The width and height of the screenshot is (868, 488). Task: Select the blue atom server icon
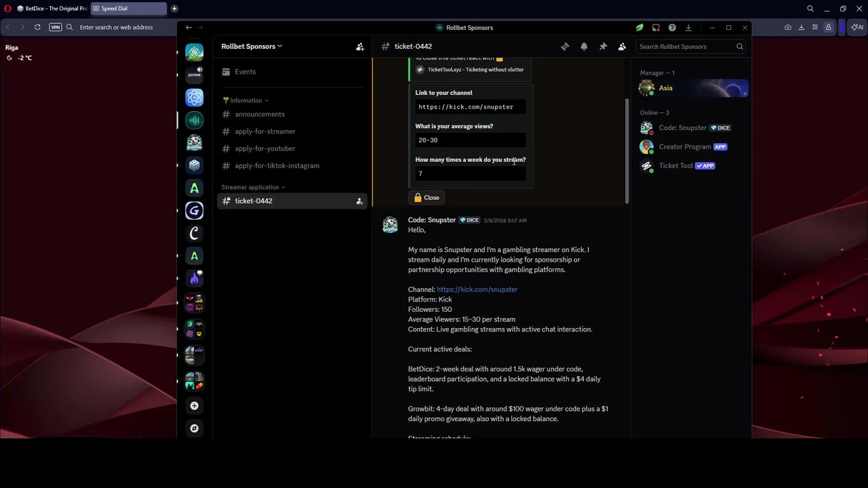click(195, 98)
